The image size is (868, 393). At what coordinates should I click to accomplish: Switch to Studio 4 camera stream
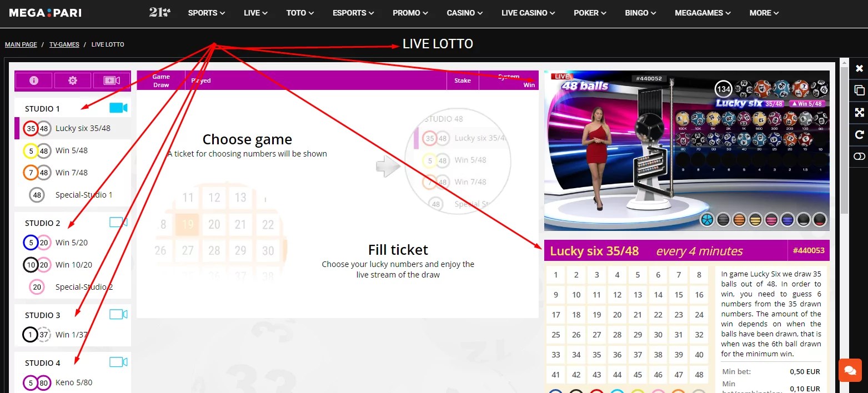point(118,362)
